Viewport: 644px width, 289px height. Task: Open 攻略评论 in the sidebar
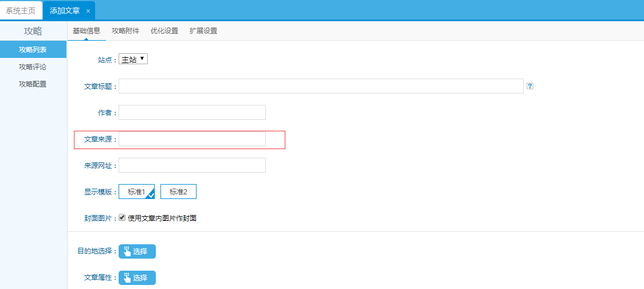(x=33, y=67)
